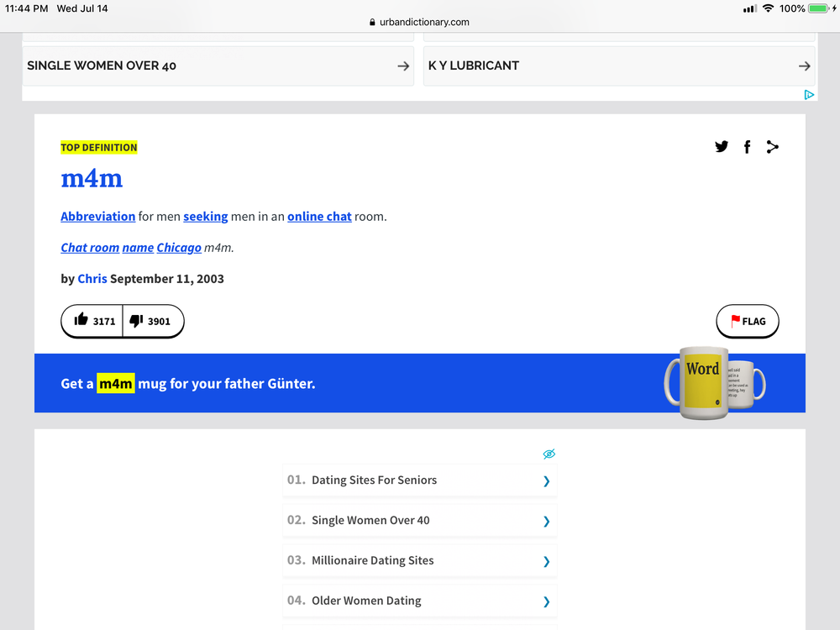This screenshot has height=630, width=840.
Task: Share definition on Twitter
Action: click(x=722, y=147)
